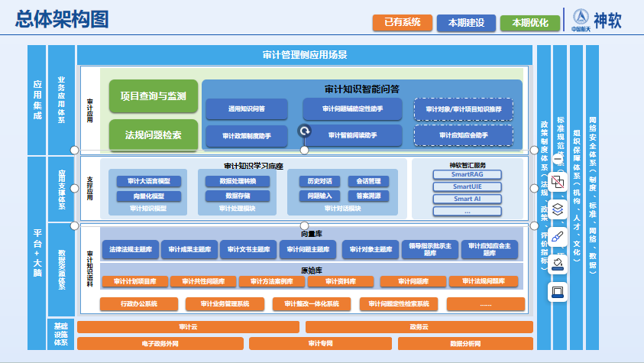Select the brush style icon in floating toolbar

tap(558, 237)
